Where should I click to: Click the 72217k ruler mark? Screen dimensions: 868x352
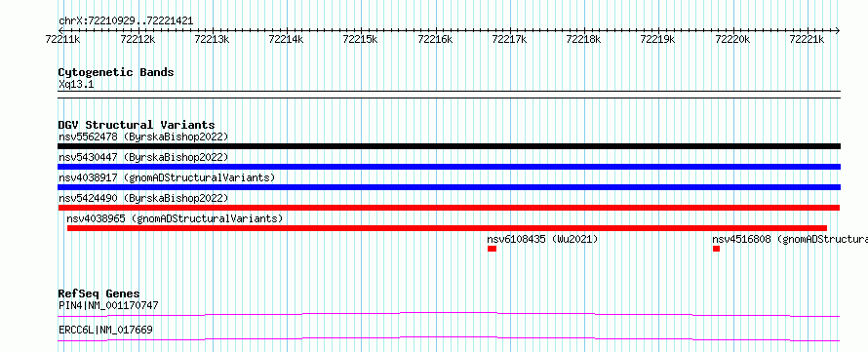coord(509,39)
